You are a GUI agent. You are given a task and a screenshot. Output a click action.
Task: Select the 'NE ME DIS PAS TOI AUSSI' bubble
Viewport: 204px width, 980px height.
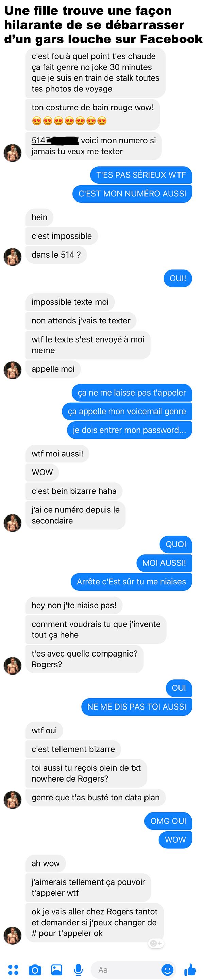(x=137, y=706)
